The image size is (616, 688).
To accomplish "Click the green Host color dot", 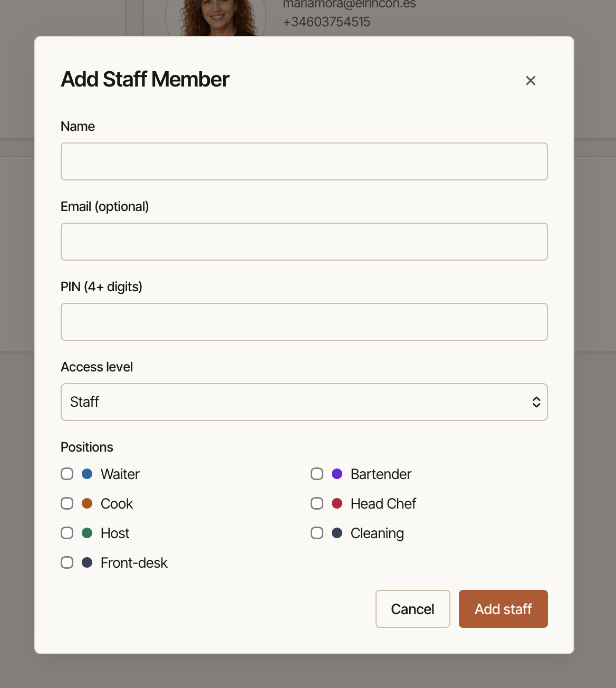I will (87, 533).
